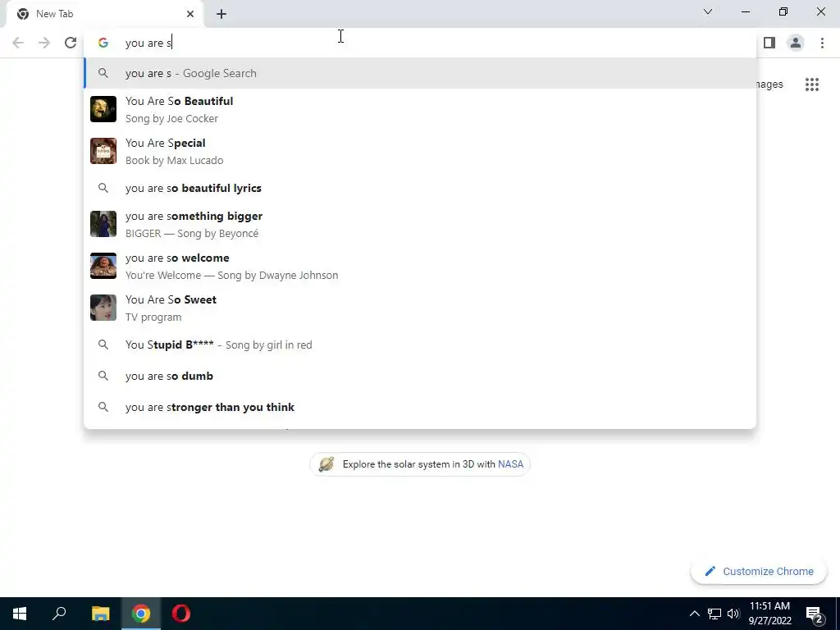Viewport: 840px width, 630px height.
Task: Click the address bar input text
Action: (148, 43)
